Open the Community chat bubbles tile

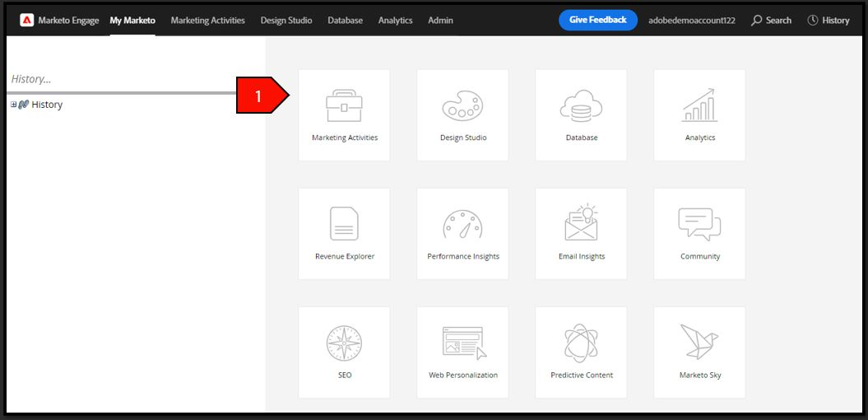click(x=699, y=234)
